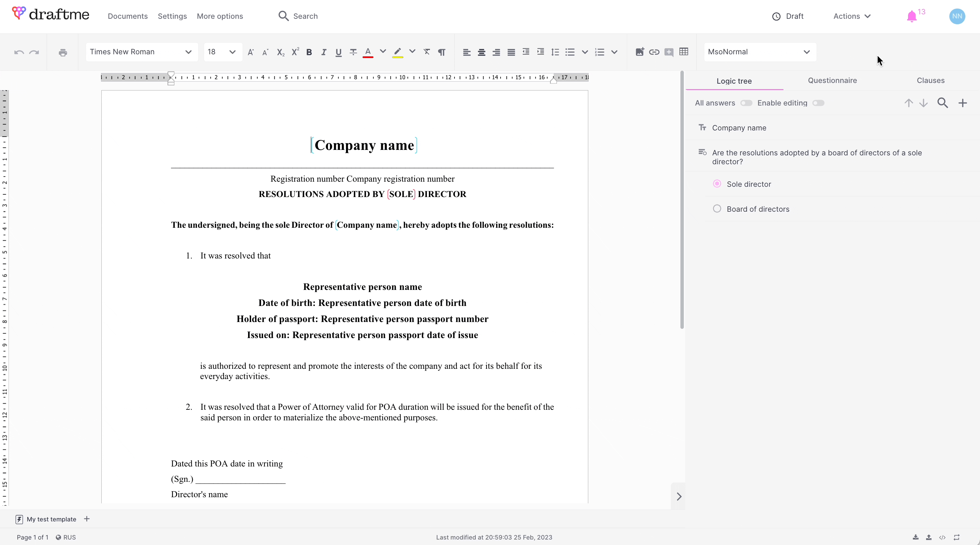Image resolution: width=980 pixels, height=545 pixels.
Task: Insert a table using the table icon
Action: 683,52
